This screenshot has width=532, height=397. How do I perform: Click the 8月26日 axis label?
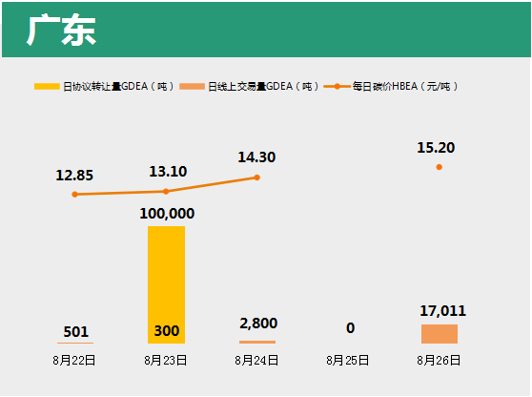point(439,360)
